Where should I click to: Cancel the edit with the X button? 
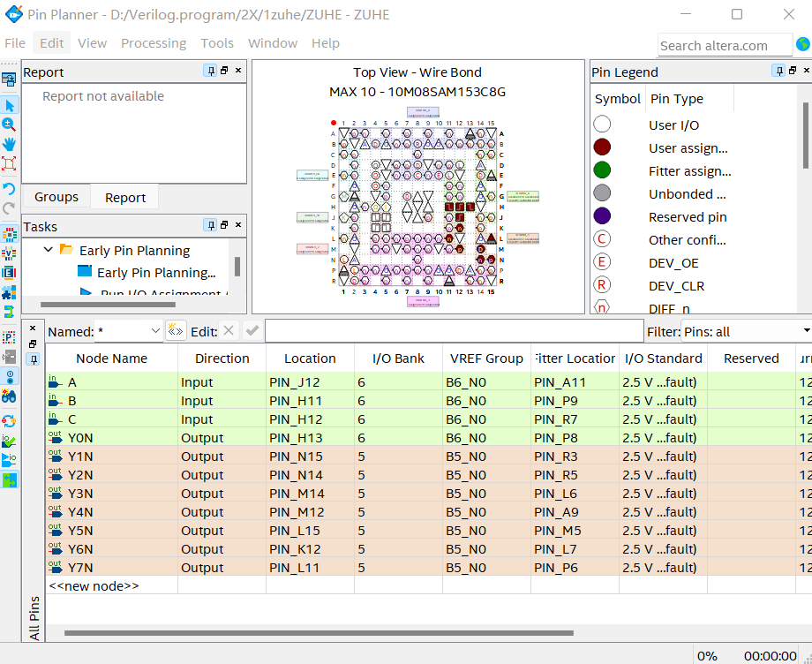tap(228, 330)
